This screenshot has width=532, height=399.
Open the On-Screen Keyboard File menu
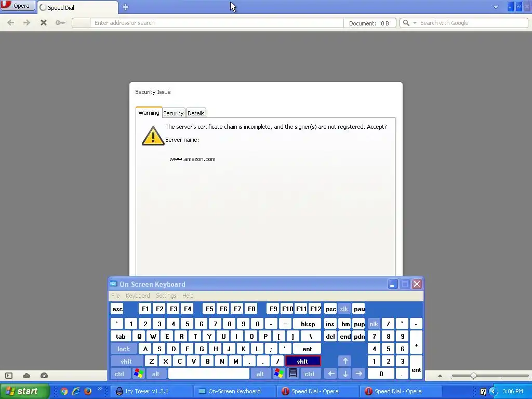tap(115, 296)
